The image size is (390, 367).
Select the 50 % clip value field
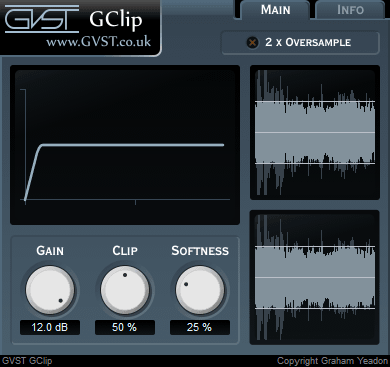point(125,327)
